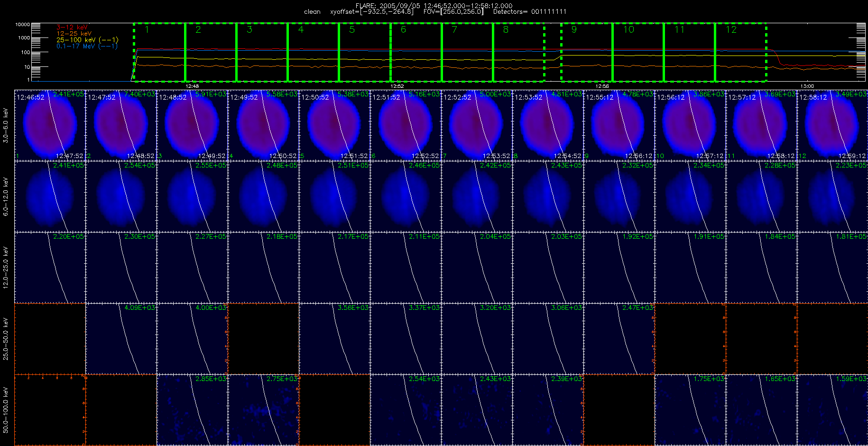
Task: Click the yellow '25-100 keV (--1)' legend entry
Action: (87, 40)
